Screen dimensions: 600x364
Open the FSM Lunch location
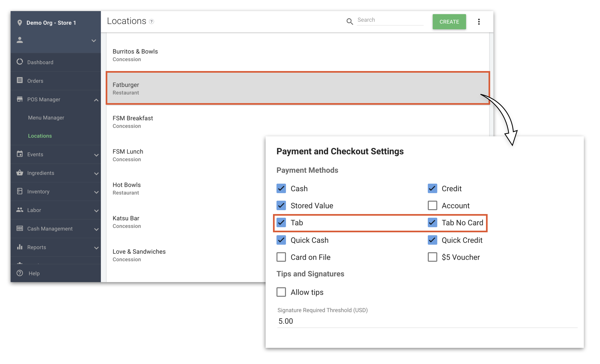(x=186, y=155)
